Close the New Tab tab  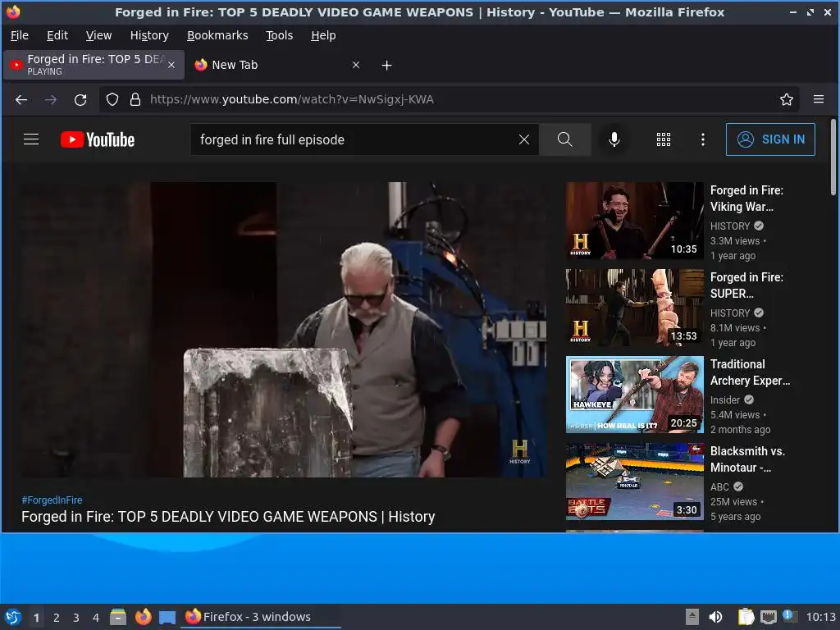click(356, 65)
